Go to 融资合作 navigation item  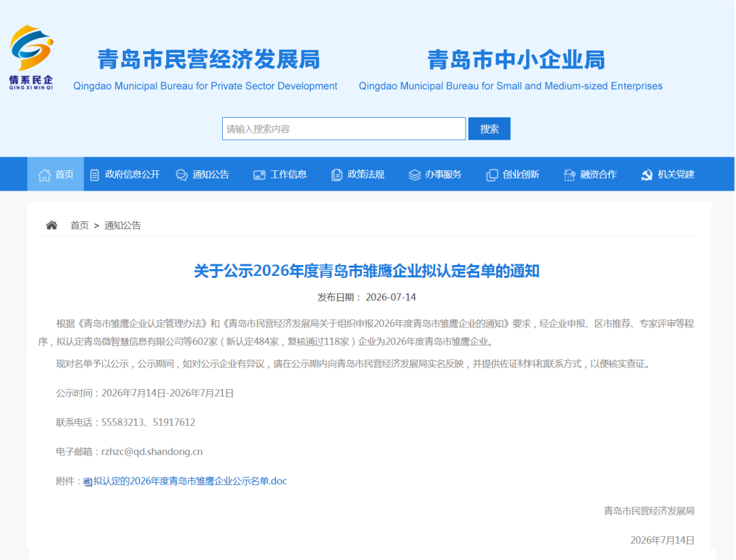[590, 174]
